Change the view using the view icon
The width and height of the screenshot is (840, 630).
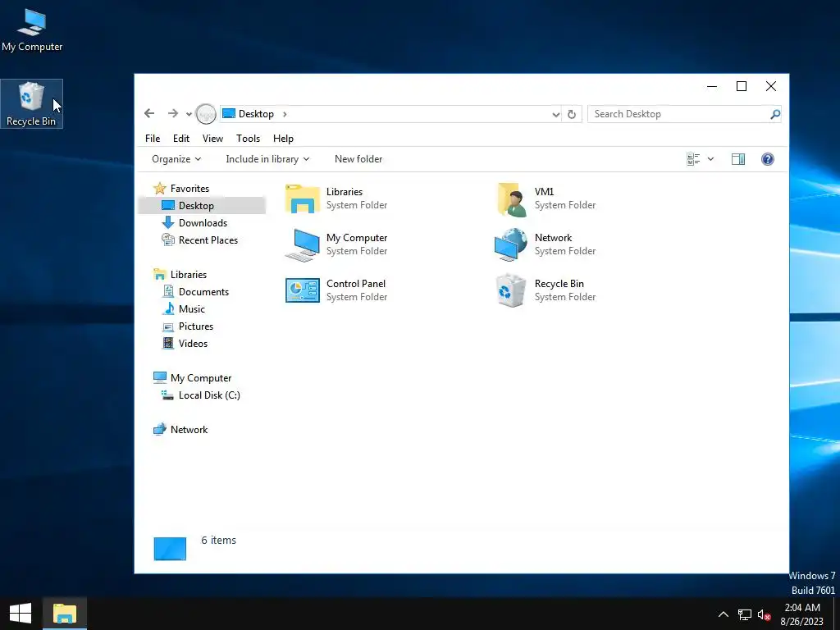point(693,159)
